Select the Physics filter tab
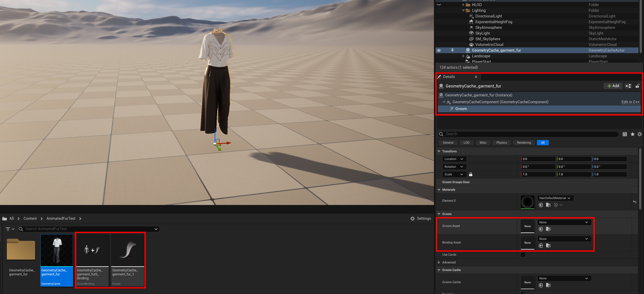Screen dimensions: 644x294 501,143
